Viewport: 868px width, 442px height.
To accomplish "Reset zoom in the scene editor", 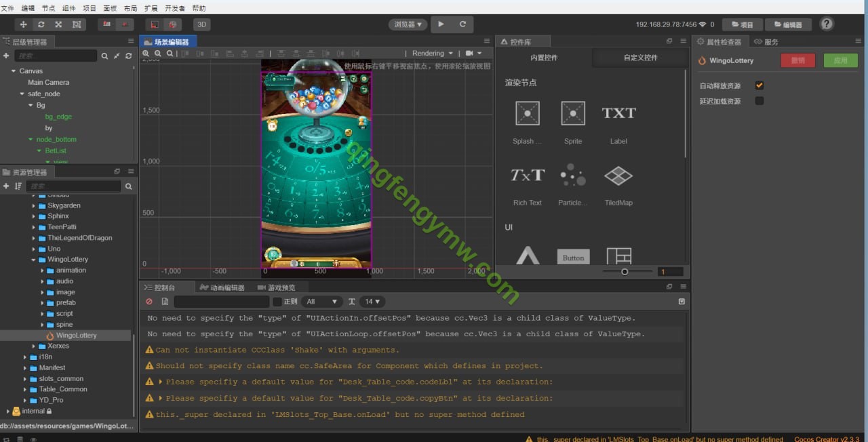I will tap(170, 54).
